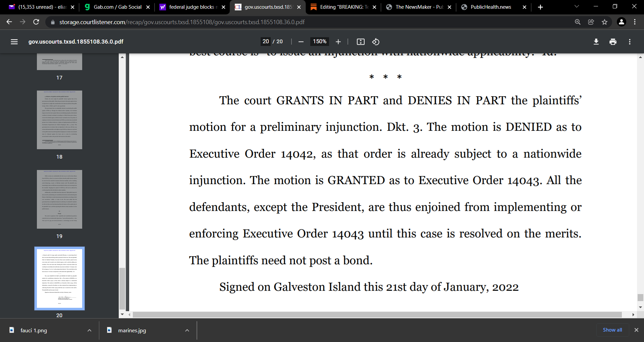The width and height of the screenshot is (644, 342).
Task: Click the address bar URL
Action: point(182,22)
